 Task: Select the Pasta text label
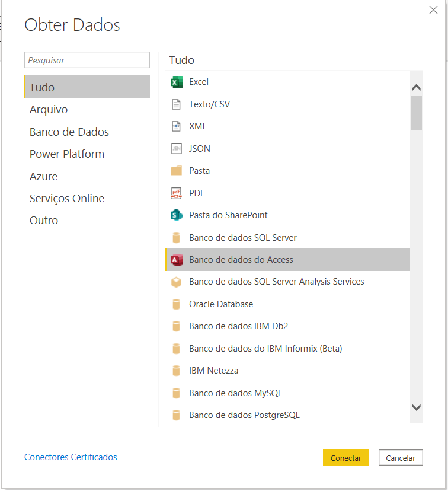tap(199, 171)
